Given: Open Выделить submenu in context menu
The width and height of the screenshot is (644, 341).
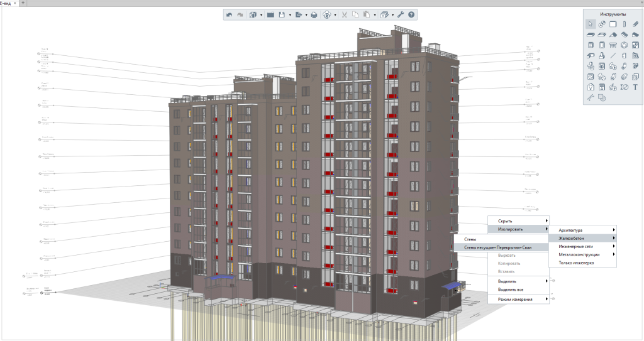Looking at the screenshot, I should coord(518,281).
